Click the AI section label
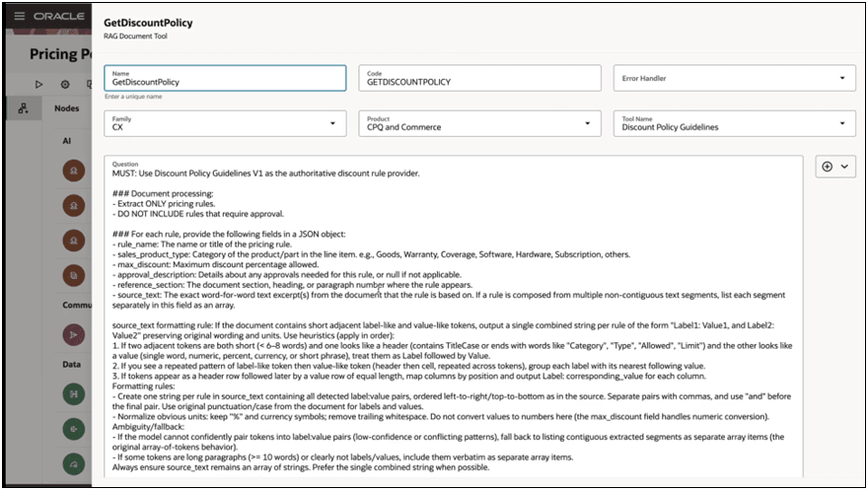Image resolution: width=868 pixels, height=490 pixels. pyautogui.click(x=66, y=141)
